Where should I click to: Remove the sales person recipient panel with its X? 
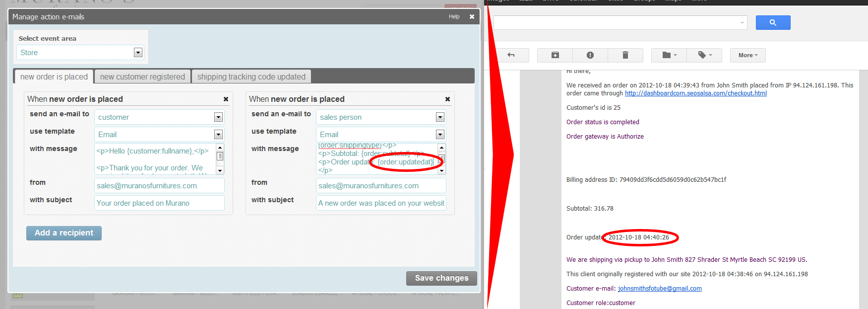tap(447, 99)
